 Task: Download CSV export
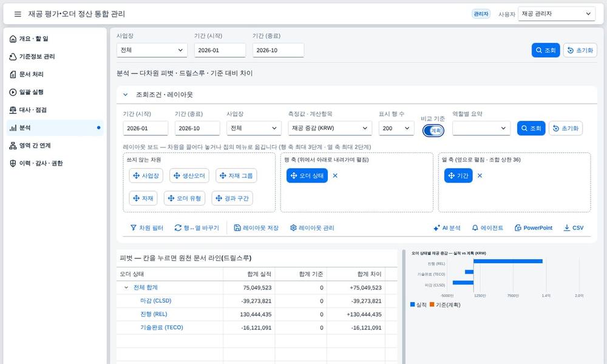tap(574, 228)
